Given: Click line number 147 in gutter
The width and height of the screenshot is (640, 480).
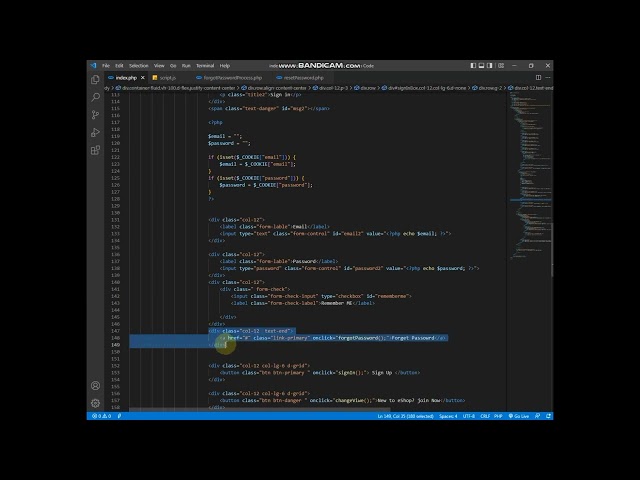Looking at the screenshot, I should click(115, 331).
